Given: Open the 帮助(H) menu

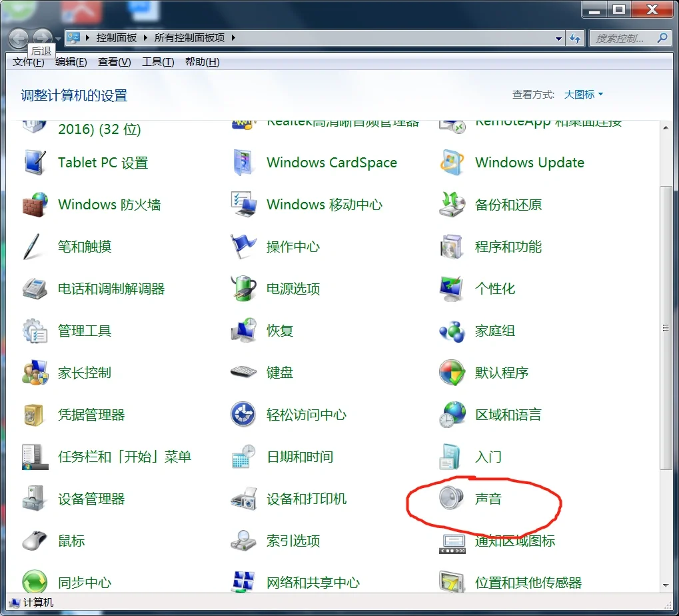Looking at the screenshot, I should [202, 62].
